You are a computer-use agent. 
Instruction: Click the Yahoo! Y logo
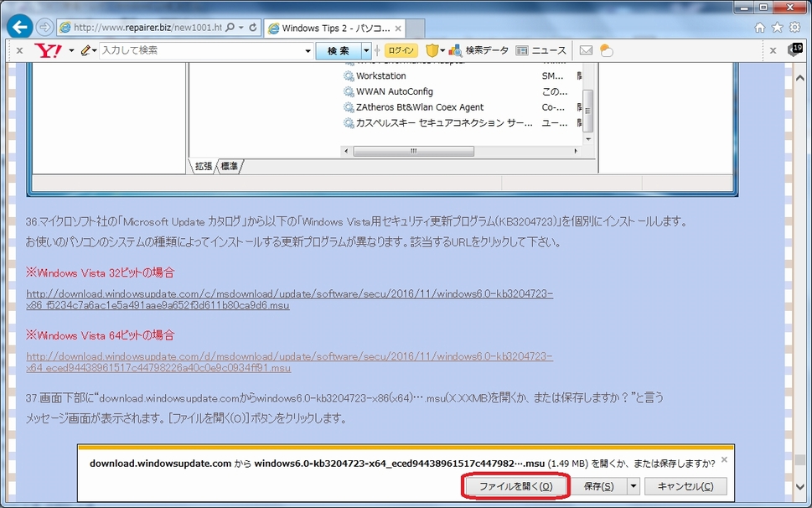[x=48, y=50]
